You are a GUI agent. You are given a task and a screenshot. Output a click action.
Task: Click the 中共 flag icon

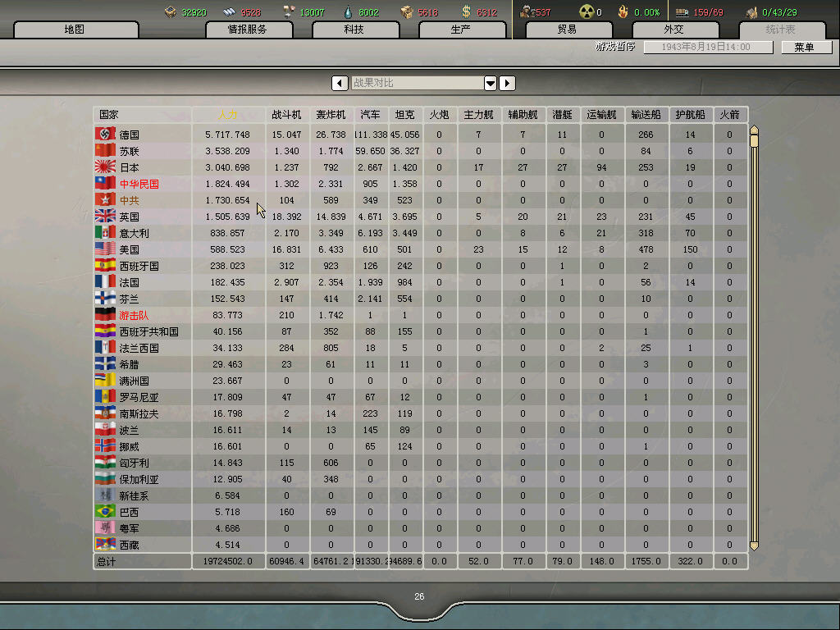pos(105,200)
